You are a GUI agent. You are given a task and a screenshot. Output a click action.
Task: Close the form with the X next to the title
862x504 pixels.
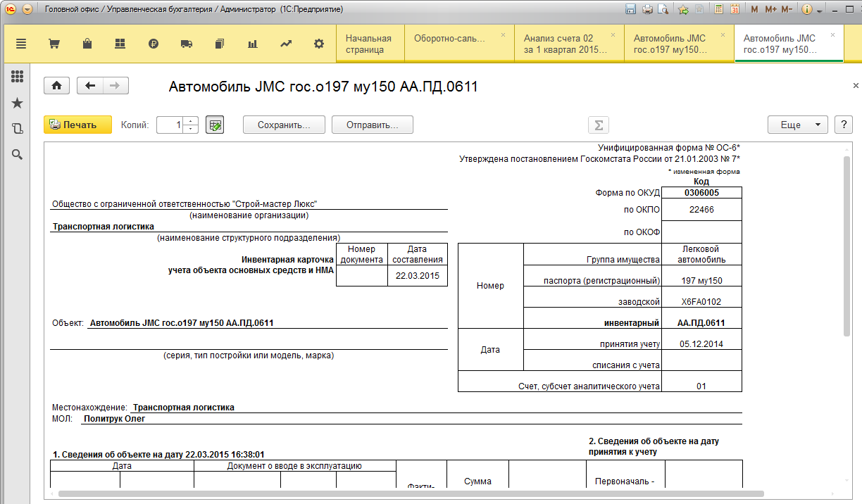tap(856, 85)
